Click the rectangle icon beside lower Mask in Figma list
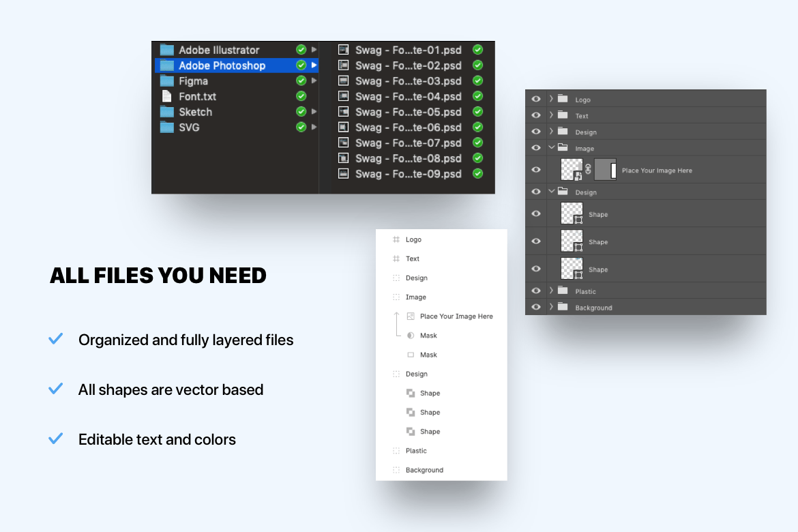The image size is (798, 532). coord(411,355)
